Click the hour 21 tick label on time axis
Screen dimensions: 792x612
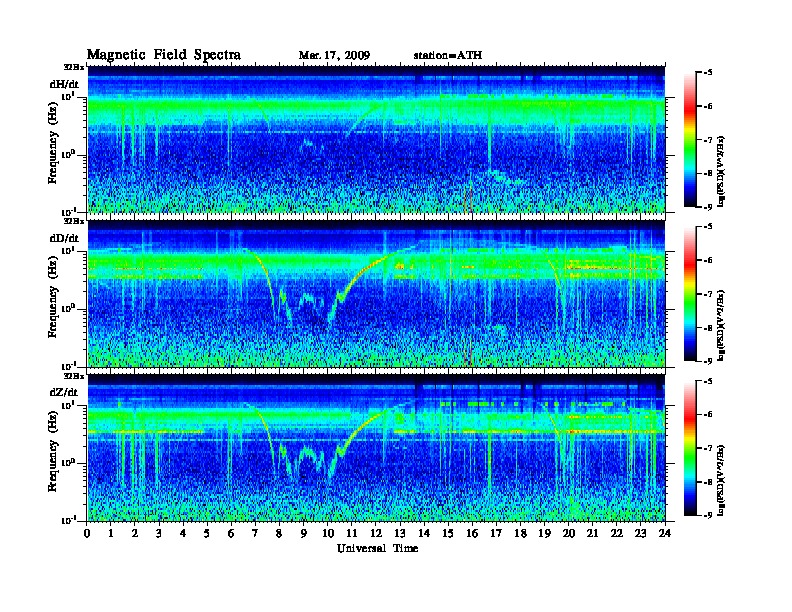(592, 533)
